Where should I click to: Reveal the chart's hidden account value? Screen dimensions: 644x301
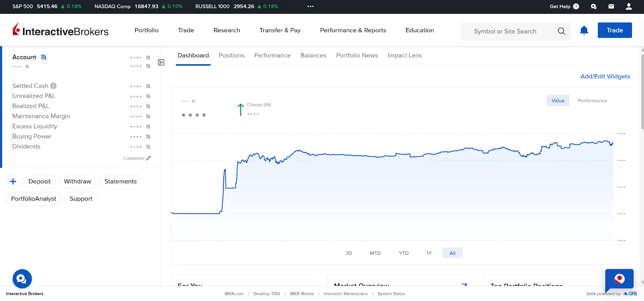[x=194, y=101]
